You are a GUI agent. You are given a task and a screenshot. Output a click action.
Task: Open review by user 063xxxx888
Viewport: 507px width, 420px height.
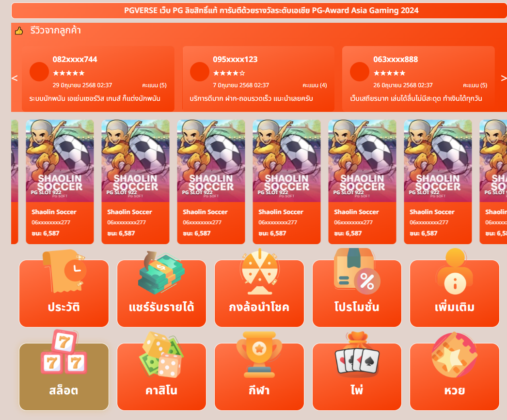point(418,79)
